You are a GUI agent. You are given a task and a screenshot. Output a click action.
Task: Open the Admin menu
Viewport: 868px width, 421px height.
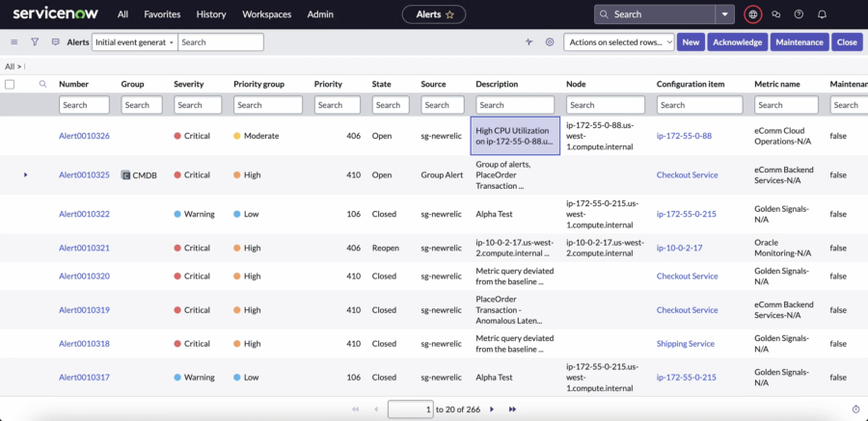coord(320,14)
